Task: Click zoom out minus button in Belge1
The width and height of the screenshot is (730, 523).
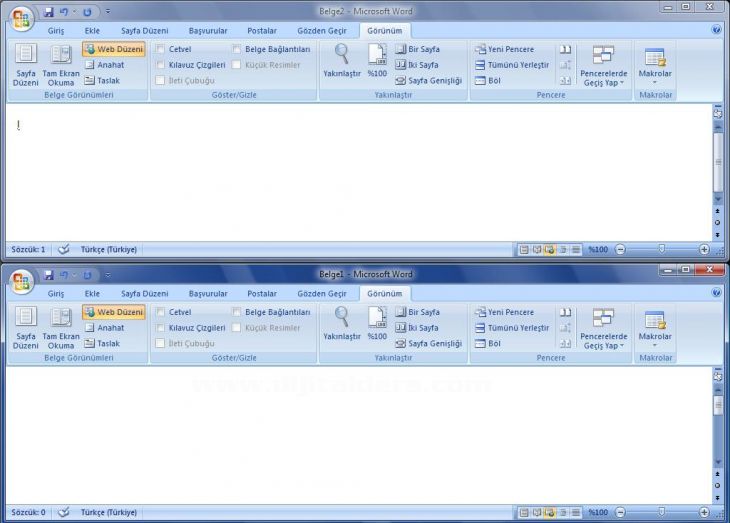Action: 620,512
